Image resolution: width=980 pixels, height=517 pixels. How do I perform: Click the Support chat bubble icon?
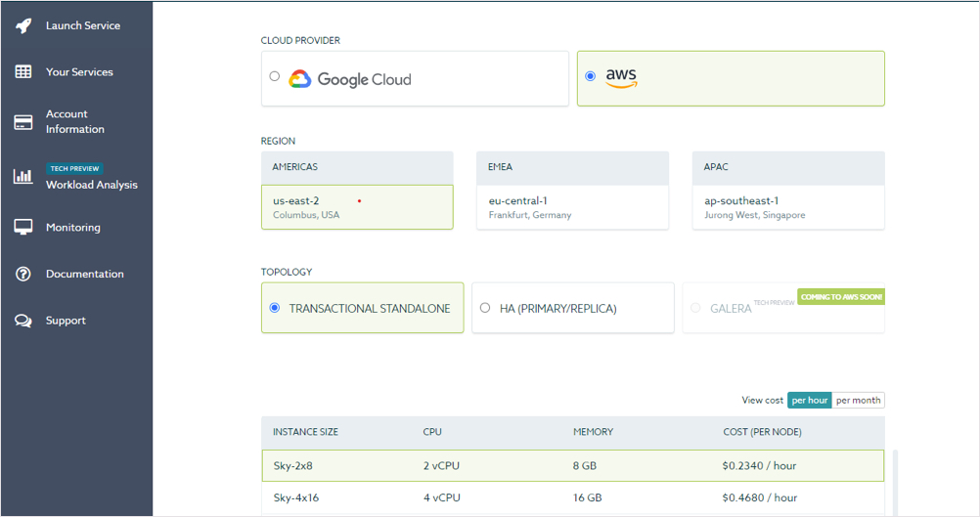[x=23, y=322]
